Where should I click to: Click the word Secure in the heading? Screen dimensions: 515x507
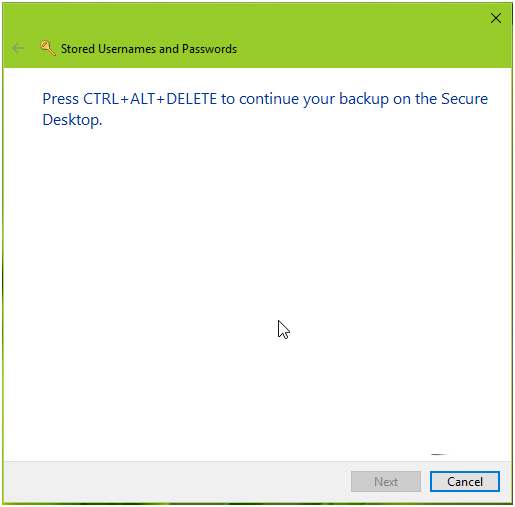point(464,99)
